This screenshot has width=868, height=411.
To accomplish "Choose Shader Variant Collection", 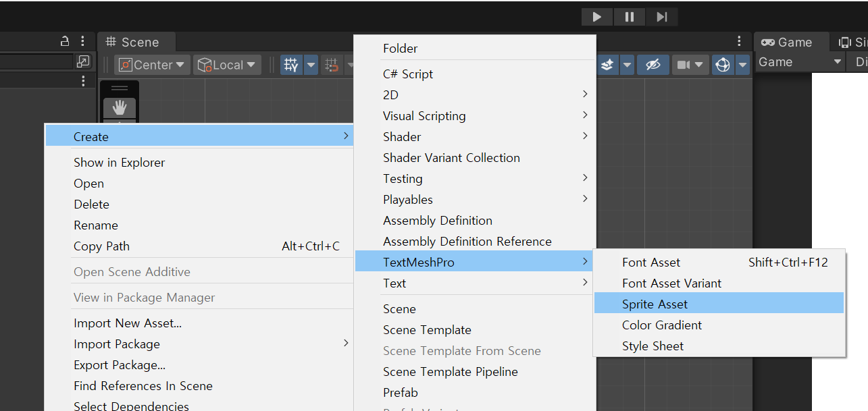I will coord(476,157).
